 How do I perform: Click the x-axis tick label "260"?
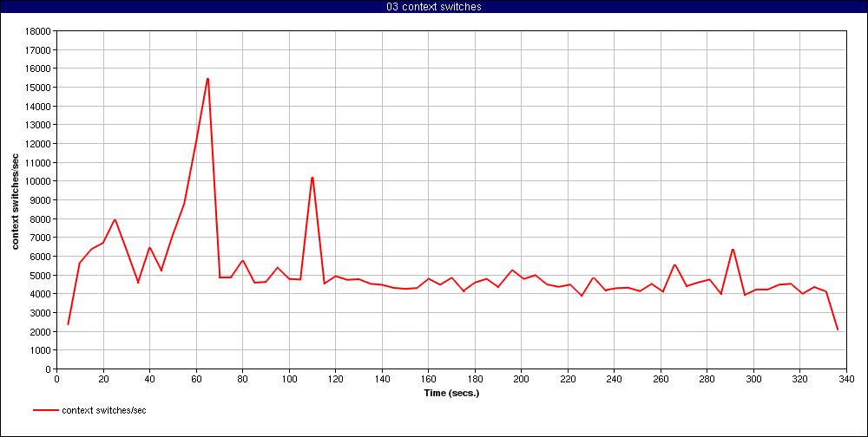661,379
